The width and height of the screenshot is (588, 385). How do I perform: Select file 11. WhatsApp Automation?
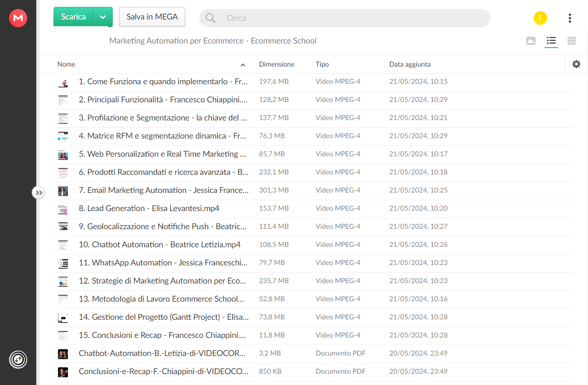click(313, 263)
